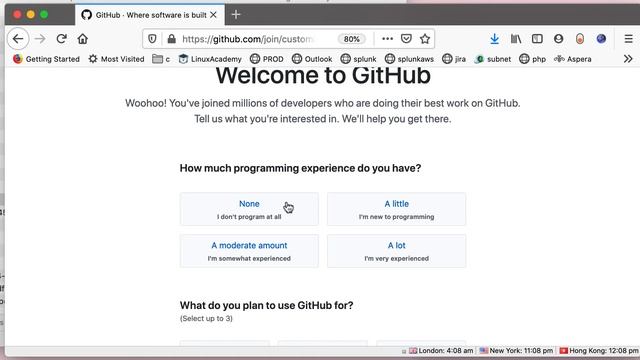Choose 'None' programming experience
Image resolution: width=640 pixels, height=360 pixels.
249,209
